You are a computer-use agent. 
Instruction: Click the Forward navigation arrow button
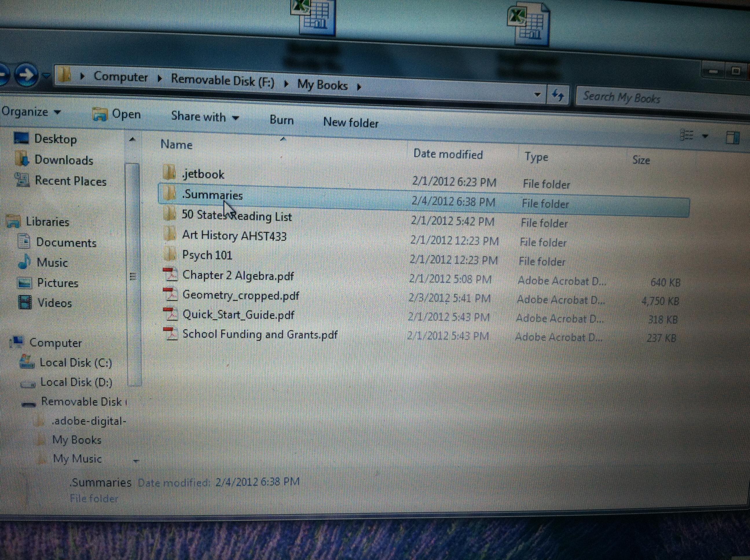(26, 75)
